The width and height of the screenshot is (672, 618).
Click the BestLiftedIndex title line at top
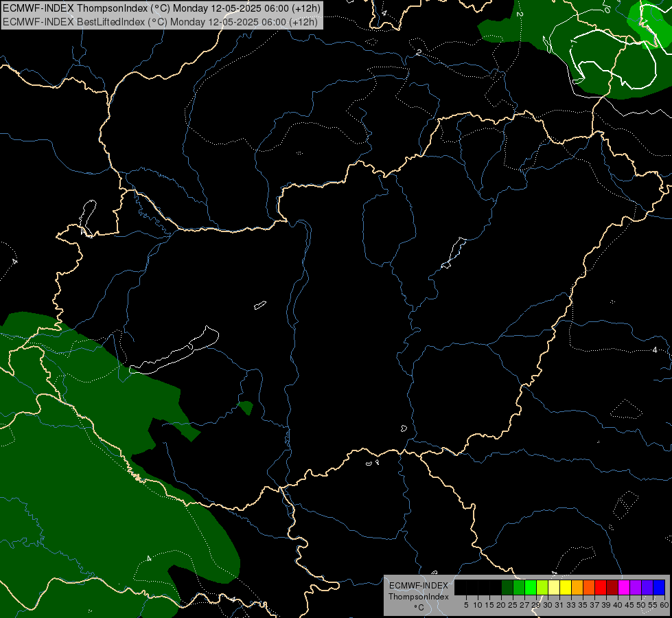[x=161, y=22]
